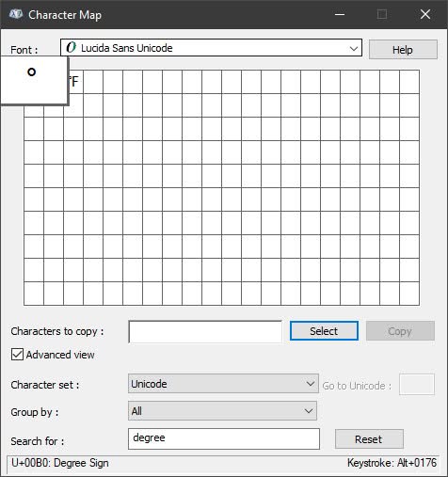Click the Font : label

click(x=24, y=50)
